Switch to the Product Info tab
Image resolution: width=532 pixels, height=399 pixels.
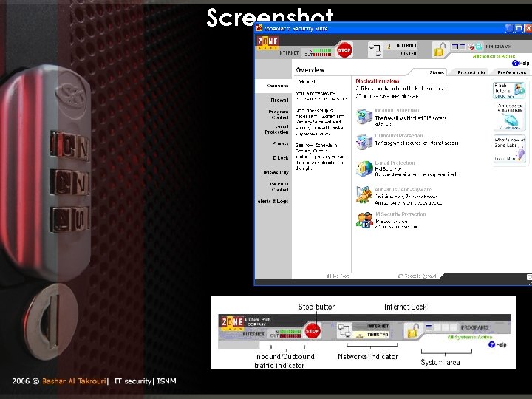(471, 72)
